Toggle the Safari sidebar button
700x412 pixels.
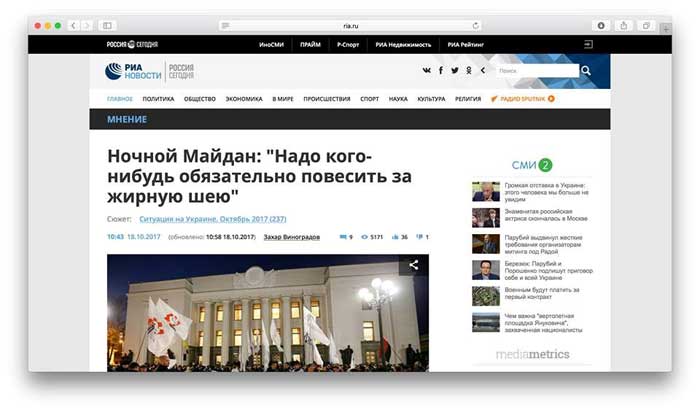[107, 25]
